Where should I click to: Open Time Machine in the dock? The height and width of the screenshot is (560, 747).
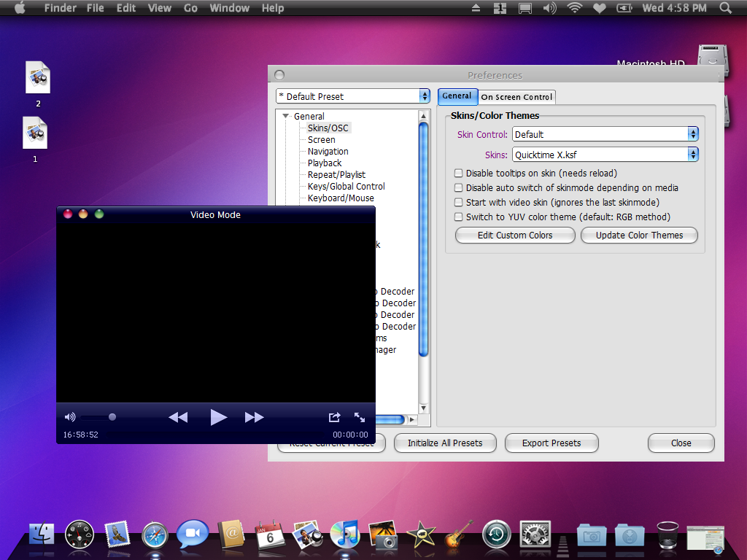(496, 534)
